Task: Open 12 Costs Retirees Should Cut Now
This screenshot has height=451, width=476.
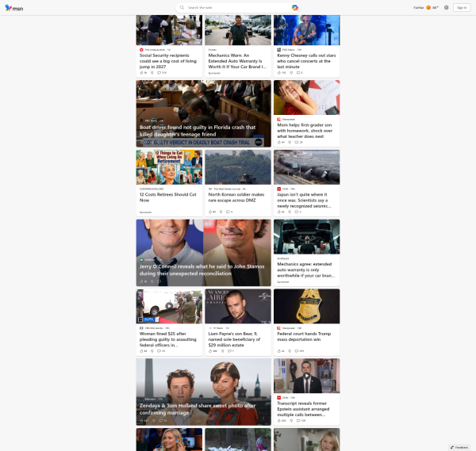Action: pyautogui.click(x=168, y=197)
